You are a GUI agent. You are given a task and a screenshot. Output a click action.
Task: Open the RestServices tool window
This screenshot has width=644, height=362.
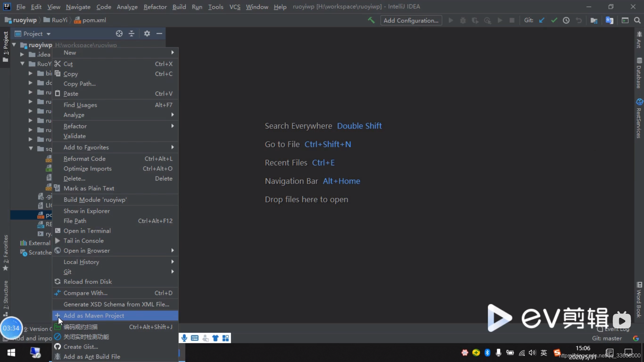pyautogui.click(x=639, y=118)
